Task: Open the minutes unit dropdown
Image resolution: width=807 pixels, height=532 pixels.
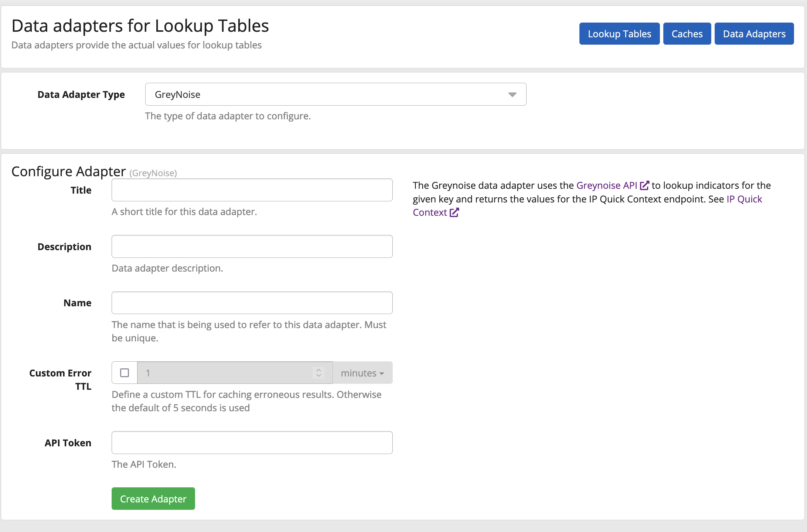Action: [362, 373]
